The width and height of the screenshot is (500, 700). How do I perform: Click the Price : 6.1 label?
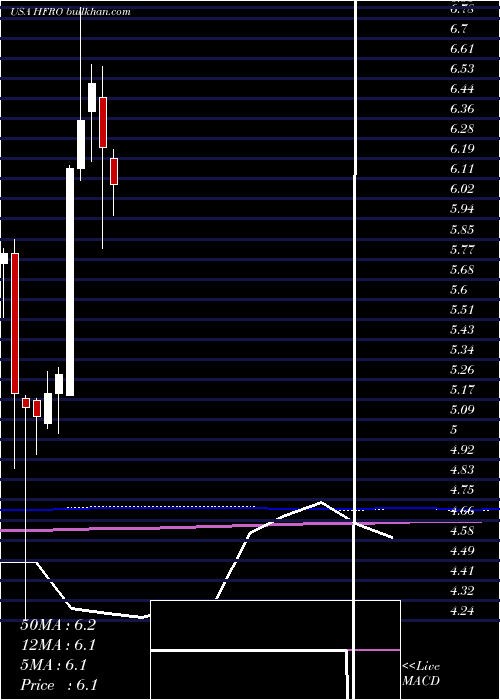click(59, 685)
